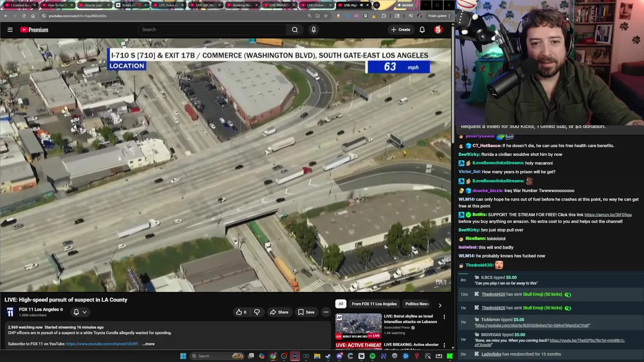Open the Windows Start menu
This screenshot has height=362, width=644.
tap(183, 356)
